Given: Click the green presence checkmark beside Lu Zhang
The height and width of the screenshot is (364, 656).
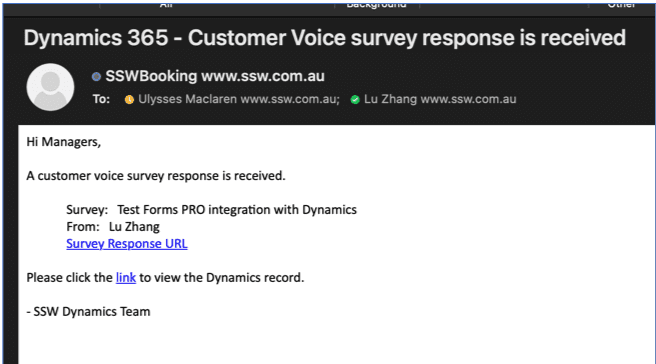Looking at the screenshot, I should 355,100.
